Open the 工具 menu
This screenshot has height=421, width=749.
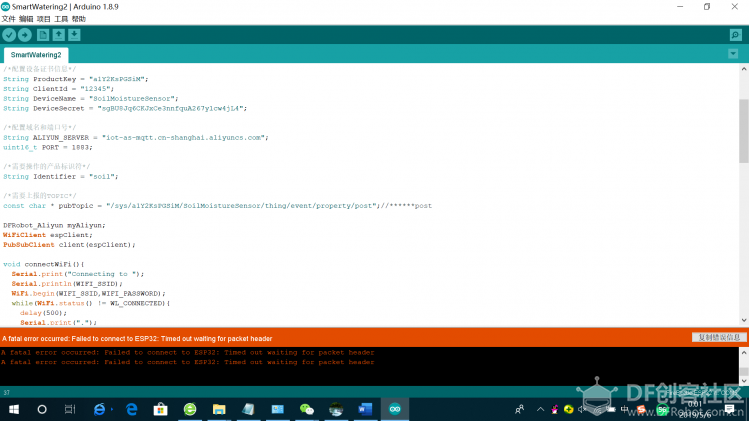(x=61, y=19)
